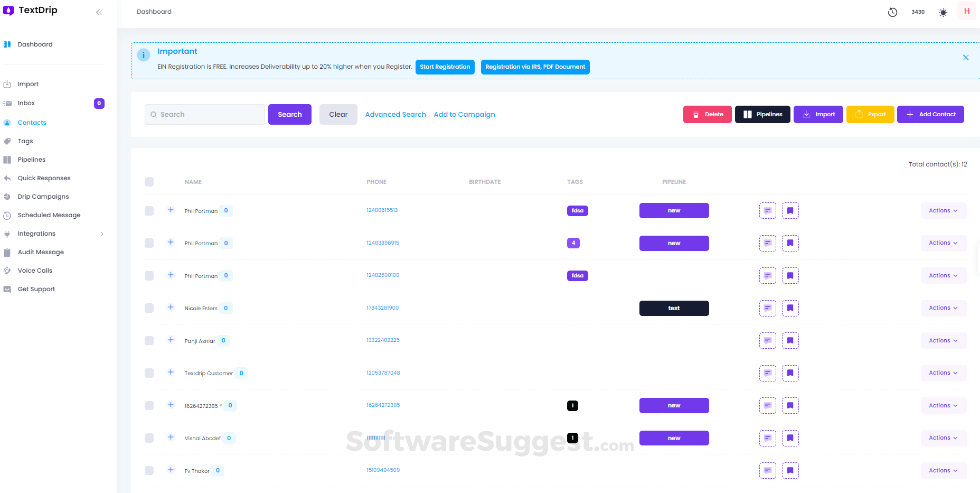The image size is (980, 493).
Task: Open Advanced Search
Action: [395, 114]
